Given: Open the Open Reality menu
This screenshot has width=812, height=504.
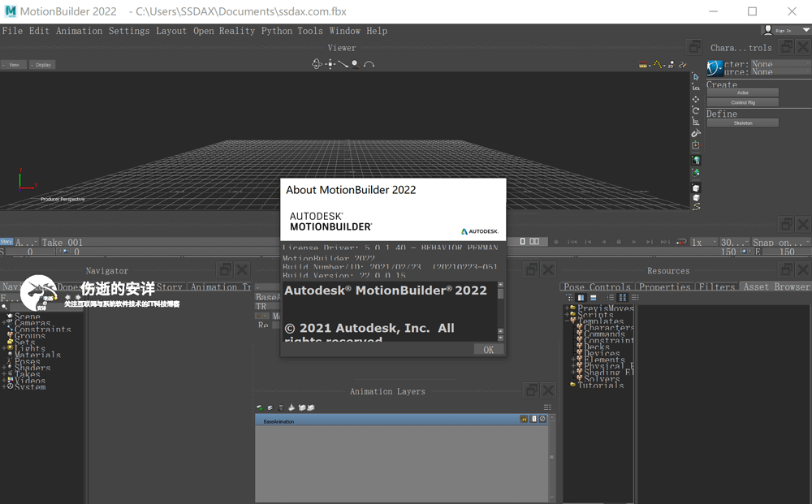Looking at the screenshot, I should point(224,31).
